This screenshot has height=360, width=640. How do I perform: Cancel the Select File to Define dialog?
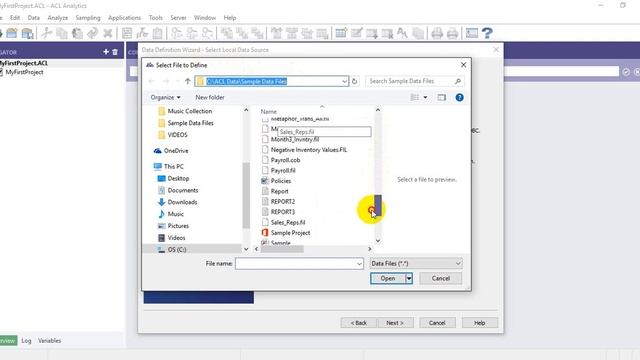point(441,278)
